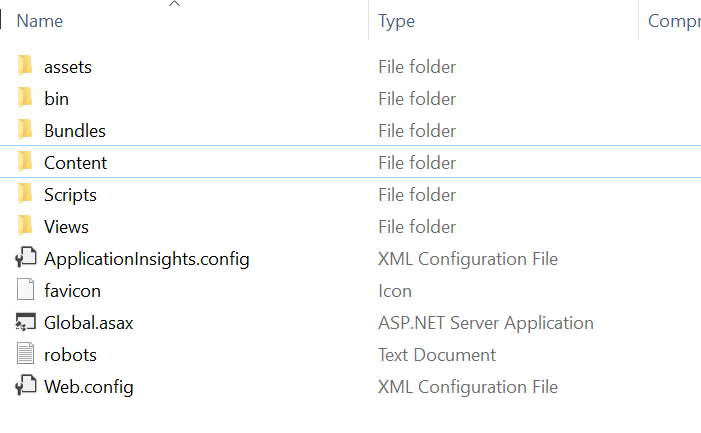Select the ApplicationInsights.config file icon

tap(25, 258)
